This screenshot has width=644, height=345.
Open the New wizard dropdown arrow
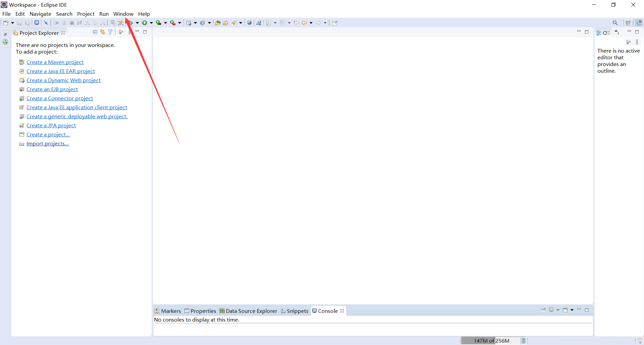(x=12, y=23)
